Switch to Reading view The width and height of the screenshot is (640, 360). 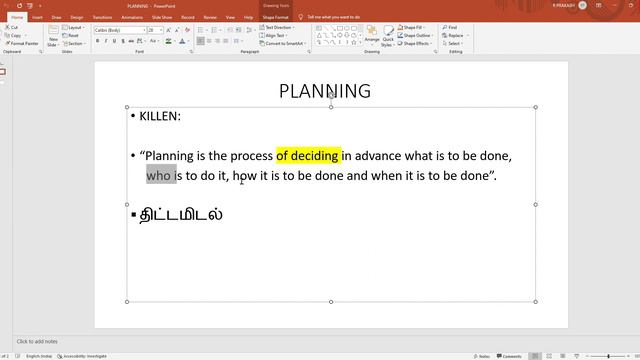(x=562, y=356)
